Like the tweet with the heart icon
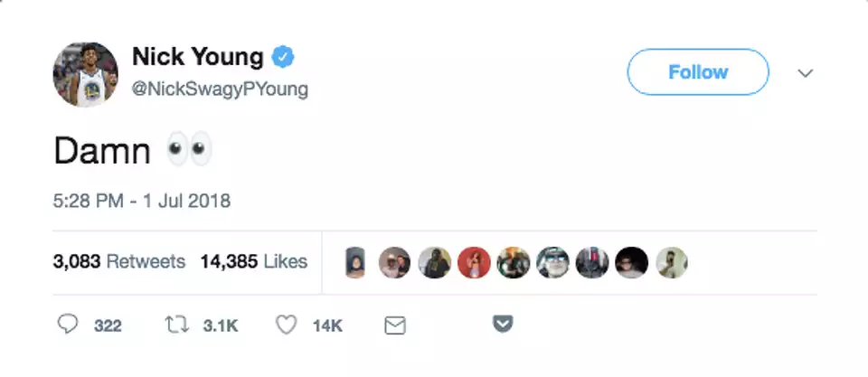This screenshot has height=377, width=868. [x=286, y=325]
